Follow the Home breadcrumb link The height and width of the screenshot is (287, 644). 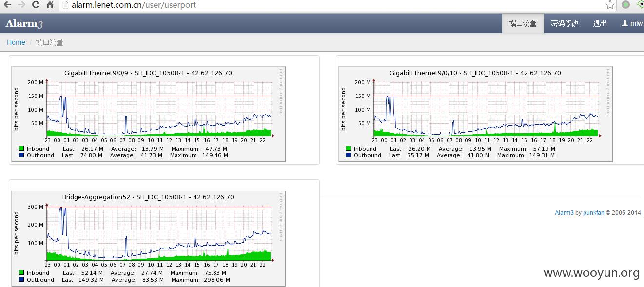(x=16, y=42)
